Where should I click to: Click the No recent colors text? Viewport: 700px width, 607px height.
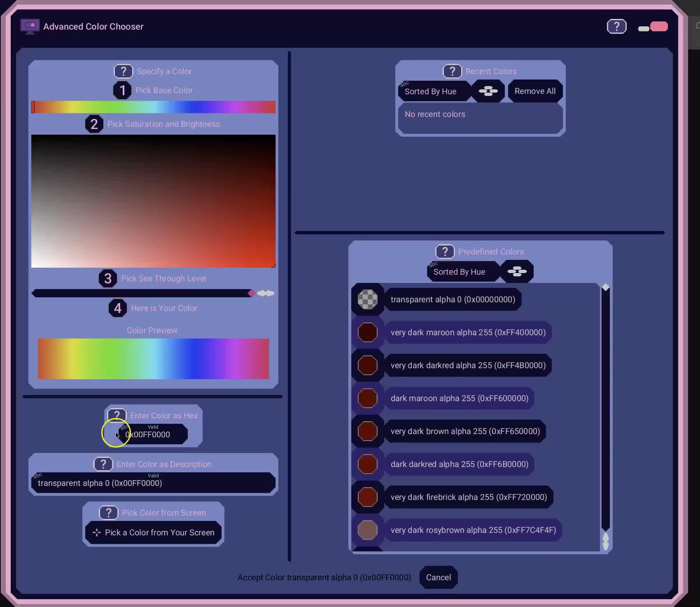tap(435, 114)
